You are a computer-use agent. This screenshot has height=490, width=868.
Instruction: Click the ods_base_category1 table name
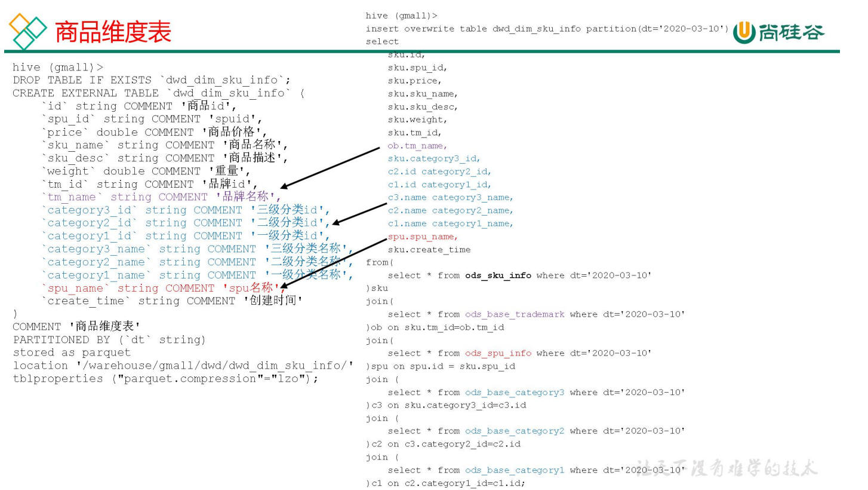(515, 470)
